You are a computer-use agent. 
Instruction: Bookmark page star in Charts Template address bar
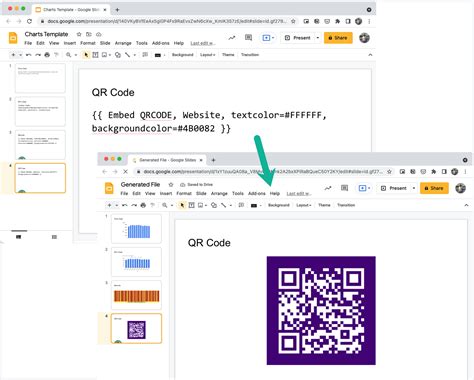[293, 21]
